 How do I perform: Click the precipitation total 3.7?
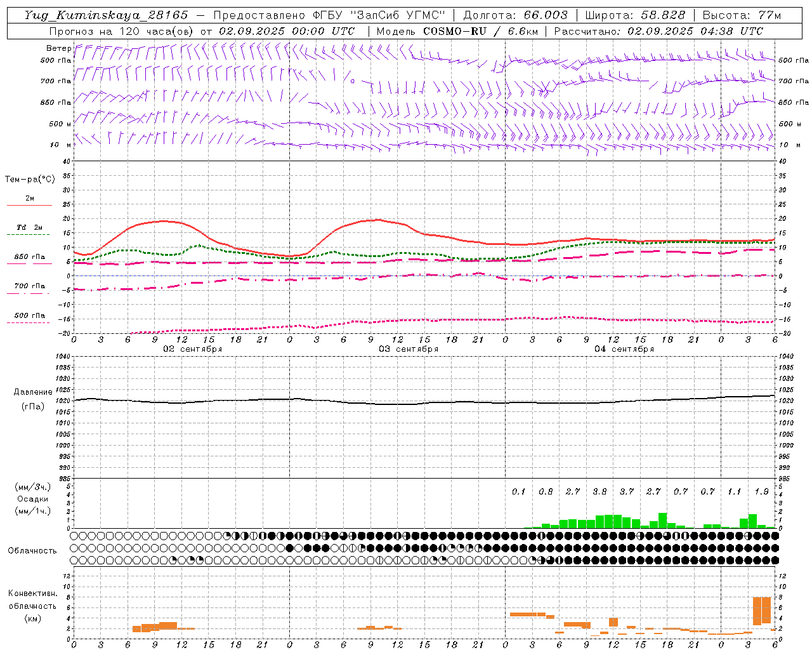627,491
